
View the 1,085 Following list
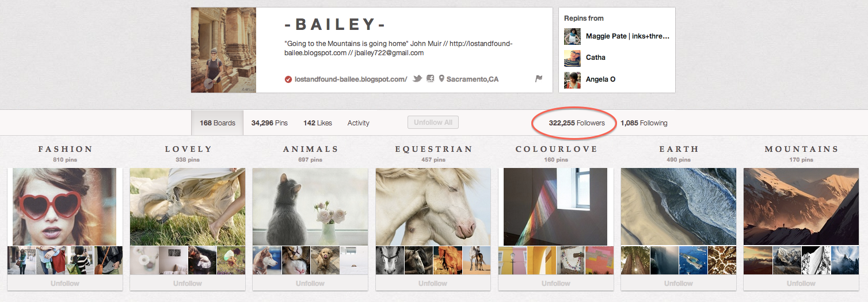(x=644, y=123)
